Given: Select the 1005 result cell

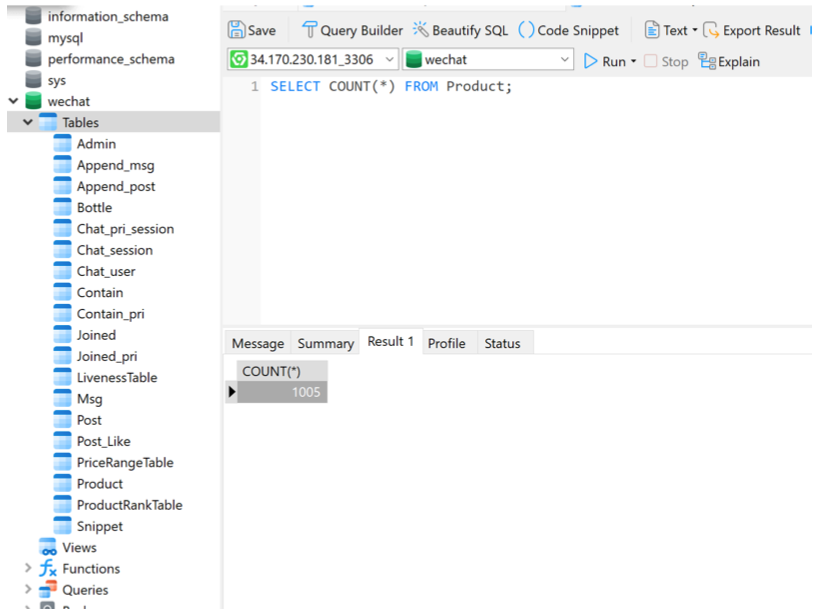Looking at the screenshot, I should (283, 392).
